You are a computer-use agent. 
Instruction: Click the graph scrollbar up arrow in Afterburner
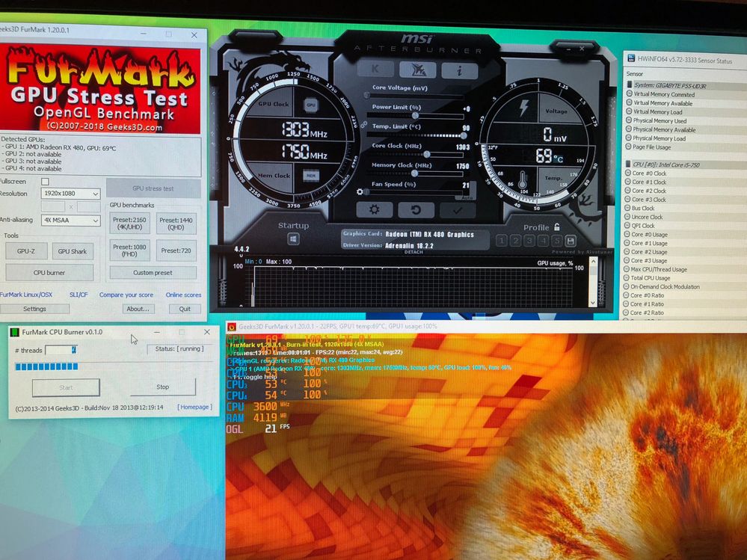[593, 261]
